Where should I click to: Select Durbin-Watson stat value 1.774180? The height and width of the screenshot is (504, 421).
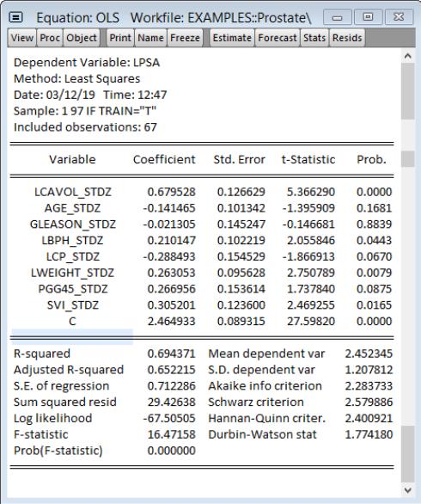pyautogui.click(x=369, y=434)
